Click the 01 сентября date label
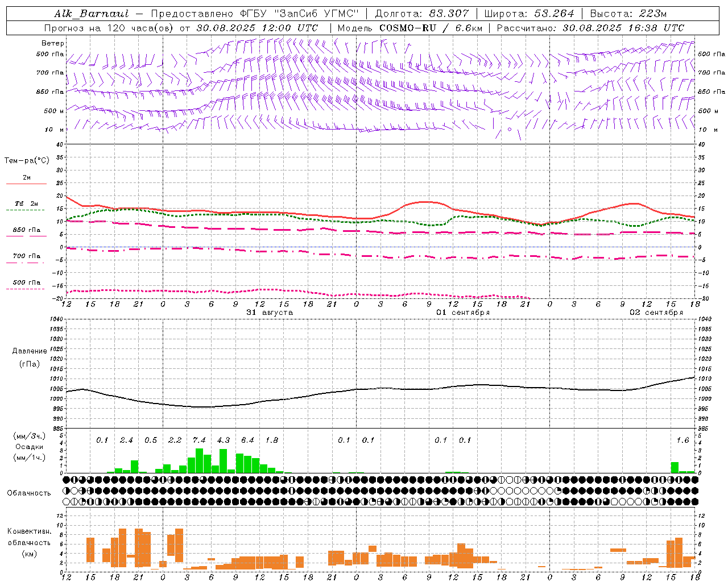728x582 pixels. coord(463,313)
